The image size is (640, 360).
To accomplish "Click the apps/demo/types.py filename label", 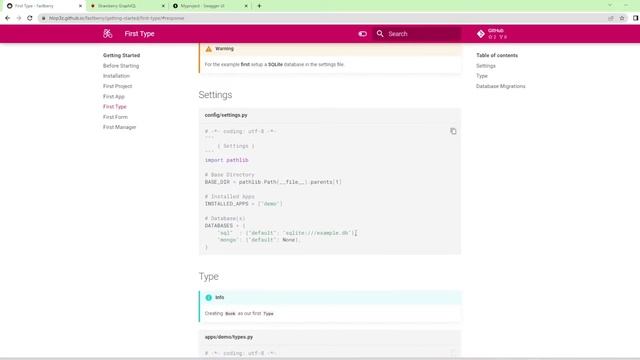I will pyautogui.click(x=229, y=337).
